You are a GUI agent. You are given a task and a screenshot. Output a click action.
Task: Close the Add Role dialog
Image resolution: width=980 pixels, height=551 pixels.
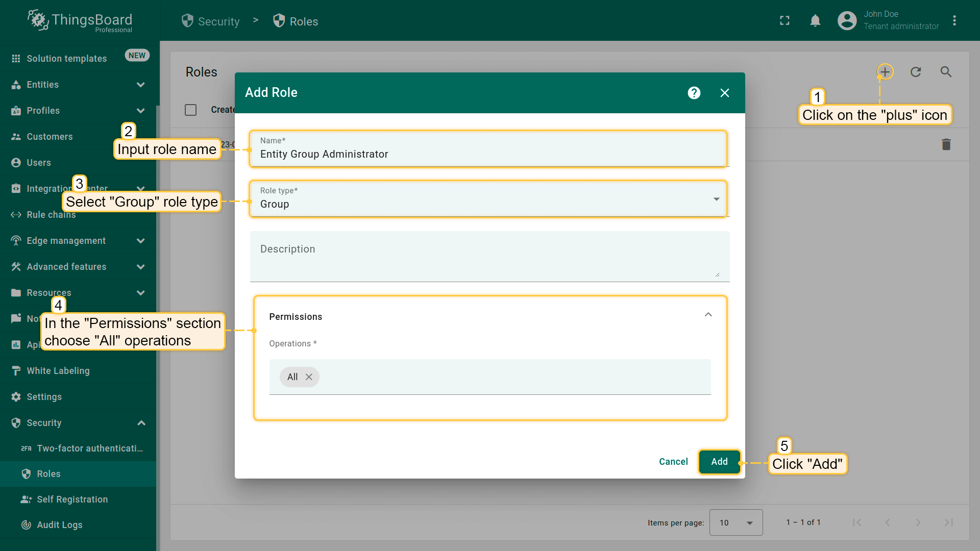[724, 93]
